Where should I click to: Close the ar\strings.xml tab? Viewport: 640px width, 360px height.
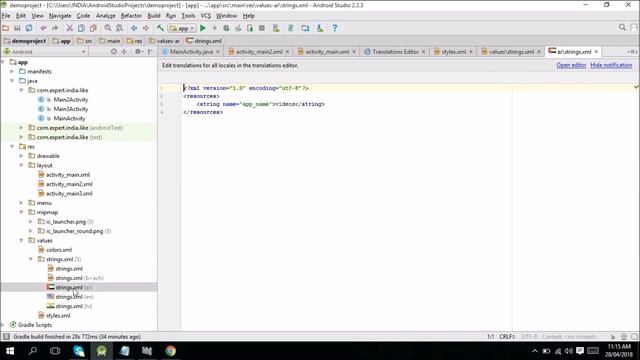tap(596, 52)
